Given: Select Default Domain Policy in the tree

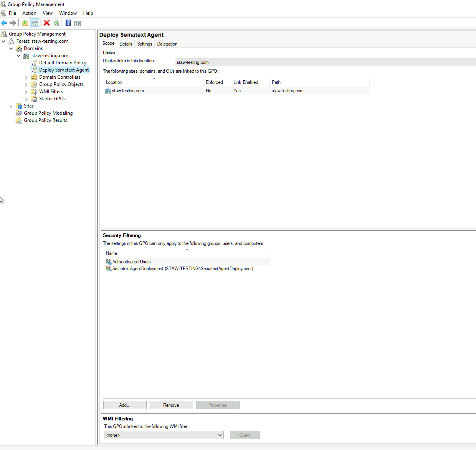Looking at the screenshot, I should (62, 63).
